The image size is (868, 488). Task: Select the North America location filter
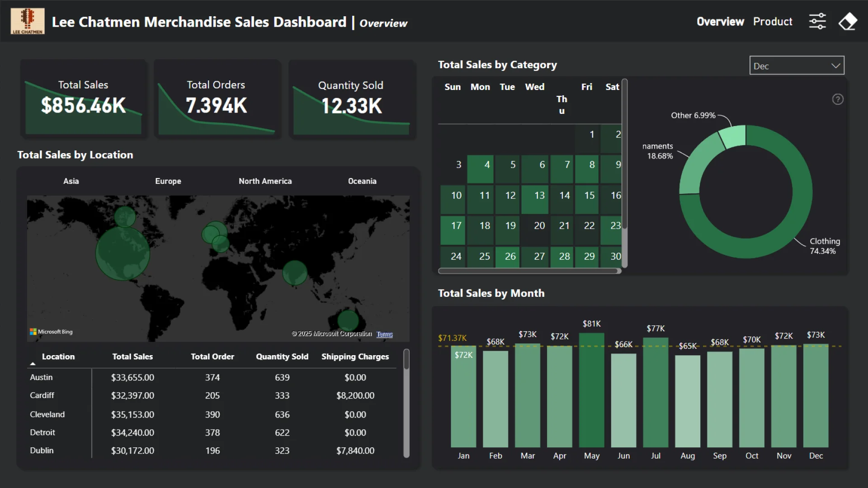pos(265,181)
